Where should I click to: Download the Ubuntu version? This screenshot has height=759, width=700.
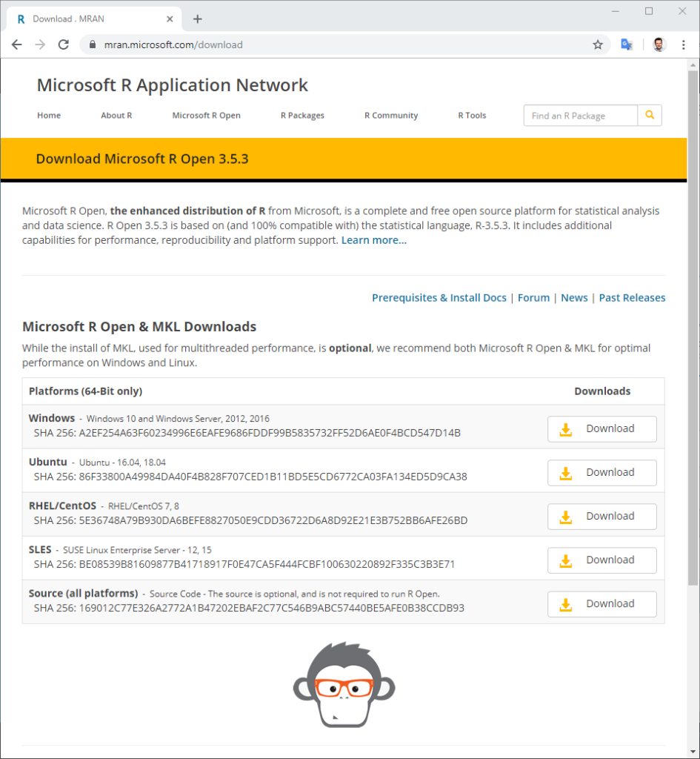point(601,472)
